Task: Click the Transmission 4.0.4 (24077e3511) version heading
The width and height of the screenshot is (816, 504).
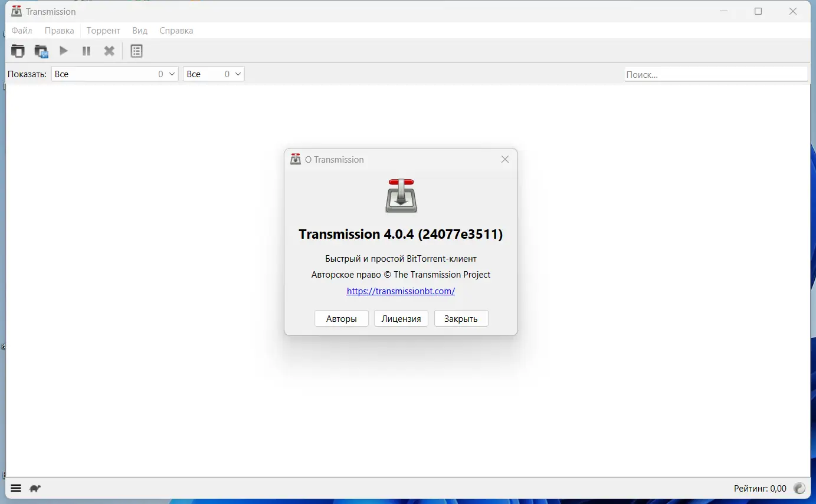Action: click(401, 234)
